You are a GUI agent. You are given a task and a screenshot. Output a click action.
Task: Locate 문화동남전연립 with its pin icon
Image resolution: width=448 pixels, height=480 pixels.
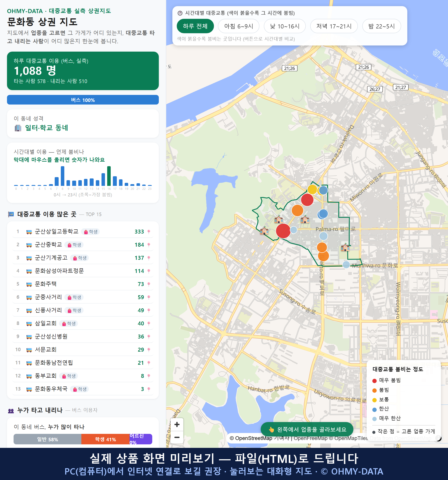[149, 363]
